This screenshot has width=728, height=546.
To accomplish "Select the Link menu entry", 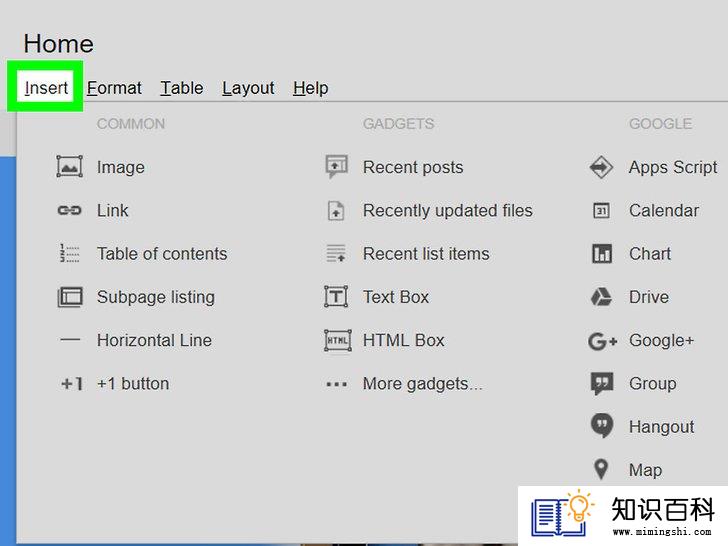I will tap(112, 210).
